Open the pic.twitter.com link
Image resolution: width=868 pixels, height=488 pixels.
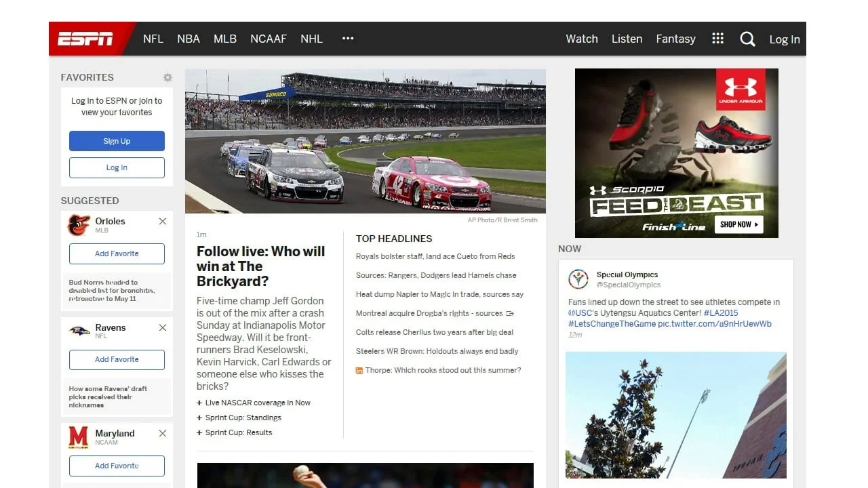(715, 324)
